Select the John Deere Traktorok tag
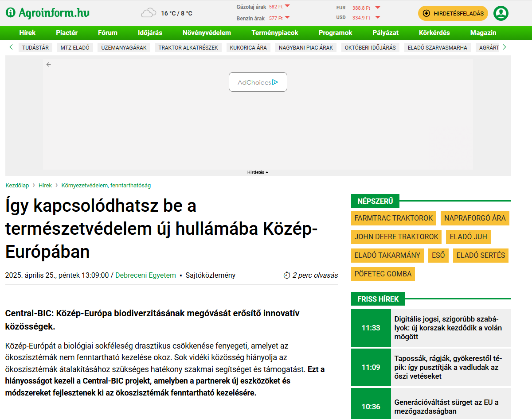Viewport: 532px width, 419px height. (x=396, y=237)
